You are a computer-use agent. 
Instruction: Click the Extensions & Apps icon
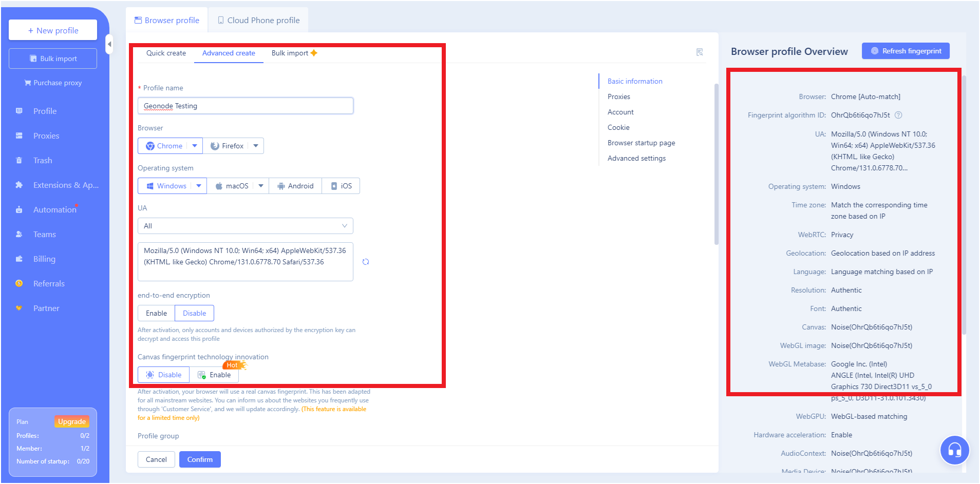pos(19,185)
